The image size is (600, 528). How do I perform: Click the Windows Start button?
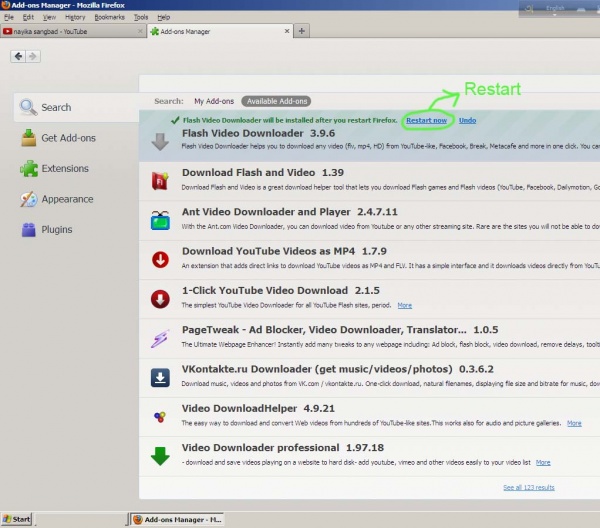point(16,519)
